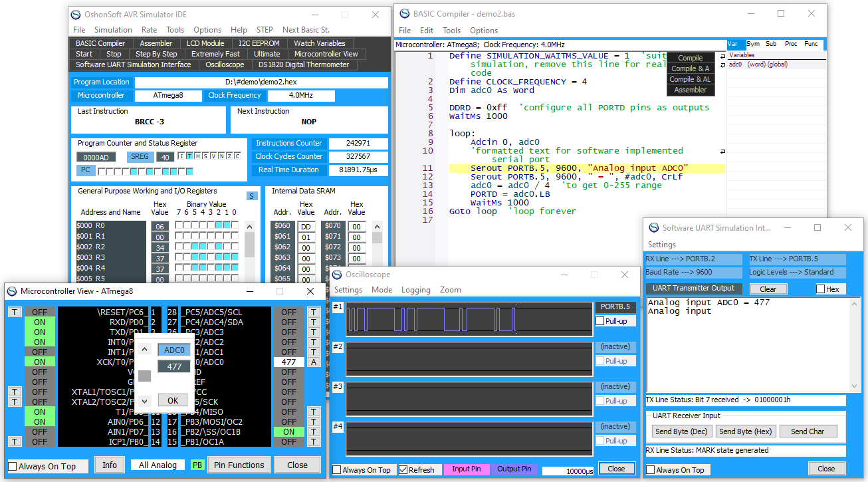This screenshot has width=868, height=482.
Task: Click the Pin Functions button
Action: pyautogui.click(x=239, y=465)
